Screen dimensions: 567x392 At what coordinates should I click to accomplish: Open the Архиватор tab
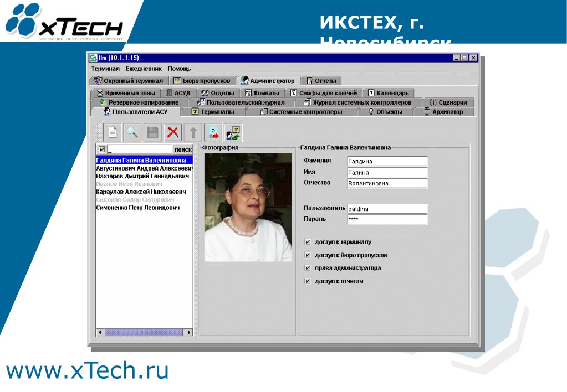[x=444, y=112]
